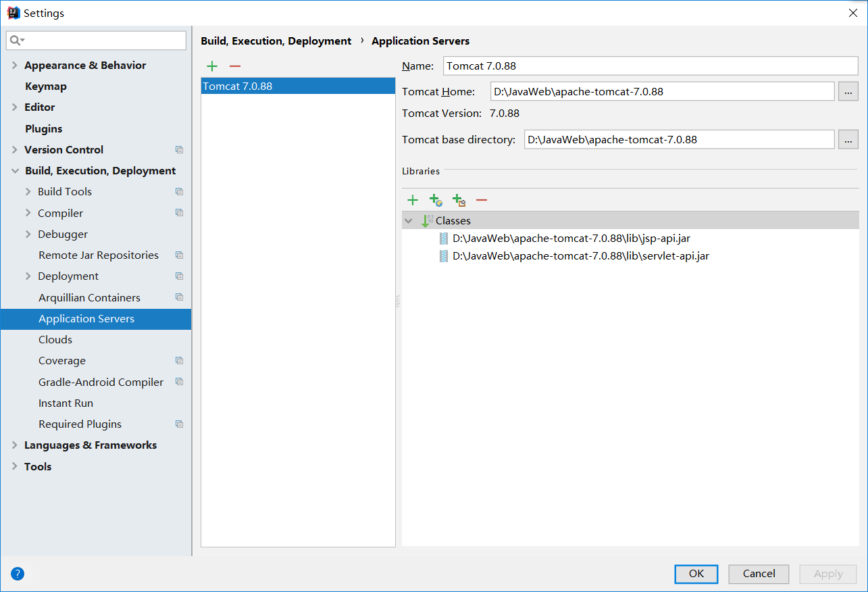The width and height of the screenshot is (868, 592).
Task: Remove selected application server with red minus
Action: [x=235, y=66]
